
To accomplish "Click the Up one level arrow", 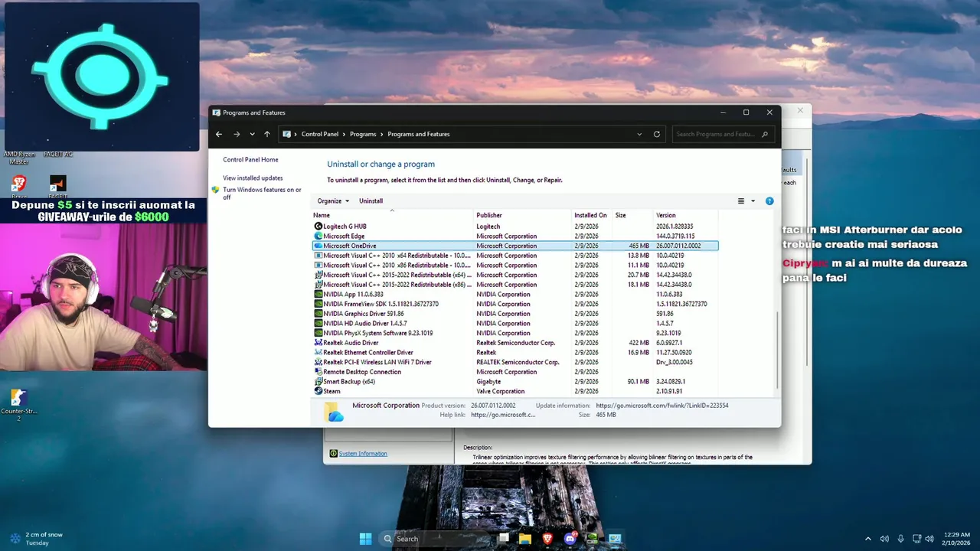I will coord(267,134).
